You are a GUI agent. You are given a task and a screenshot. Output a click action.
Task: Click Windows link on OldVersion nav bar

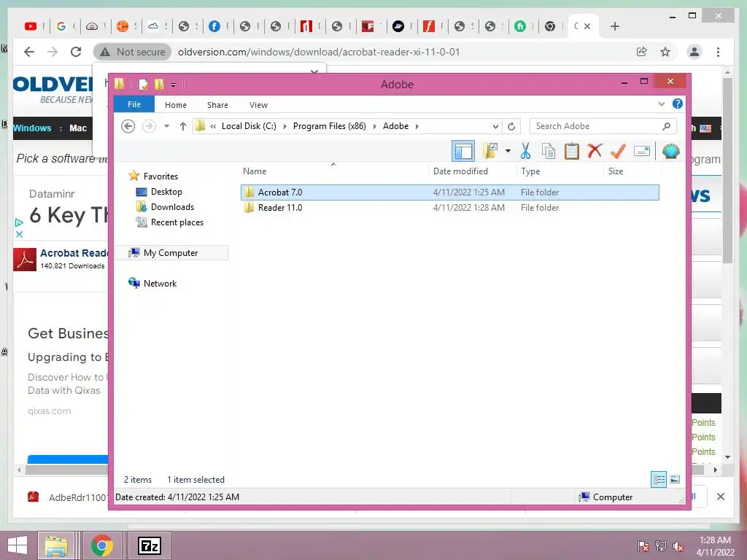[x=32, y=128]
